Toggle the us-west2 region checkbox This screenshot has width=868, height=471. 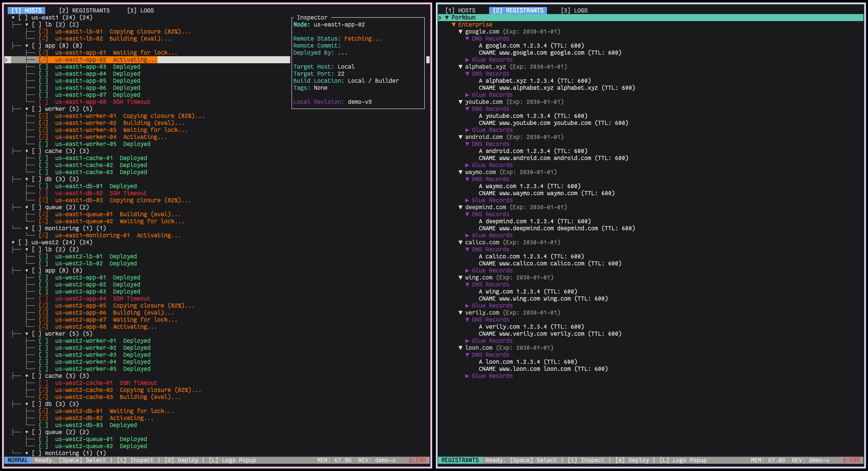[23, 242]
